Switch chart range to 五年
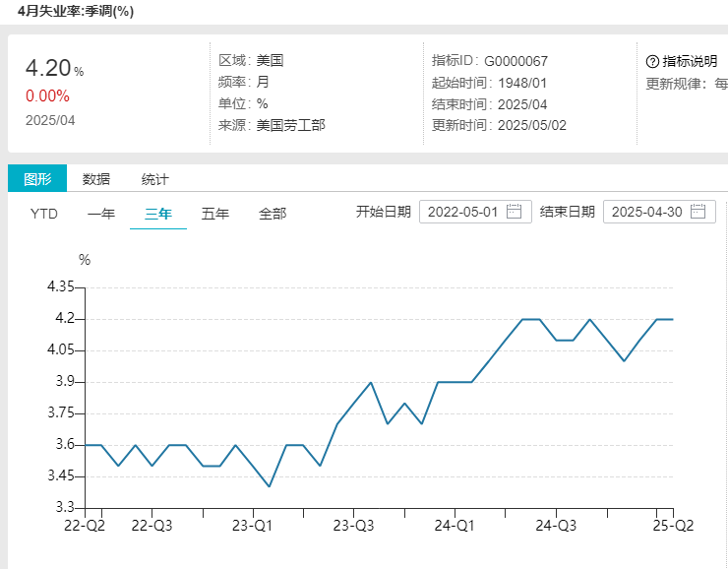728x569 pixels. pos(215,214)
